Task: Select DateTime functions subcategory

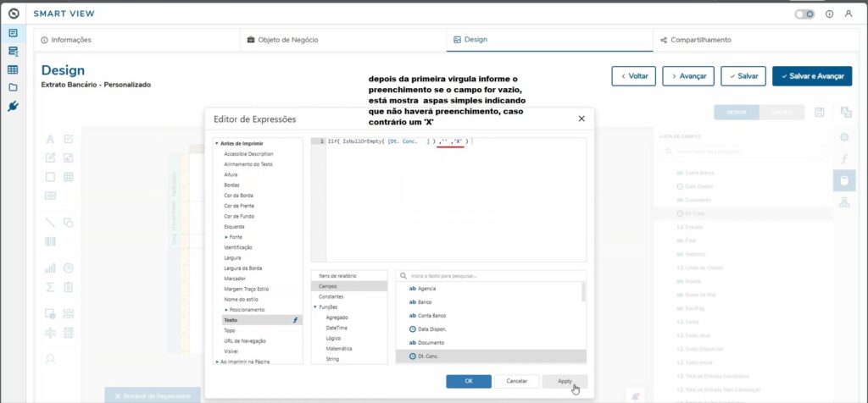Action: click(x=336, y=328)
